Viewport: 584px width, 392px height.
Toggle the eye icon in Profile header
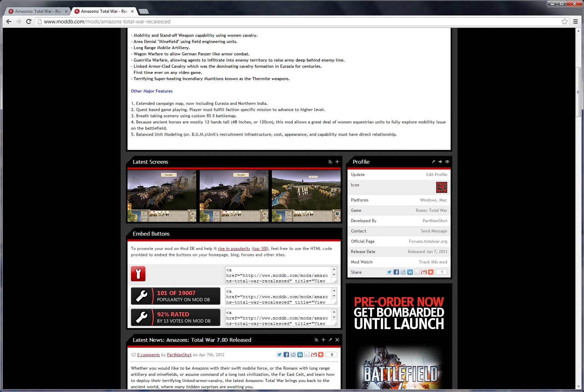[447, 162]
